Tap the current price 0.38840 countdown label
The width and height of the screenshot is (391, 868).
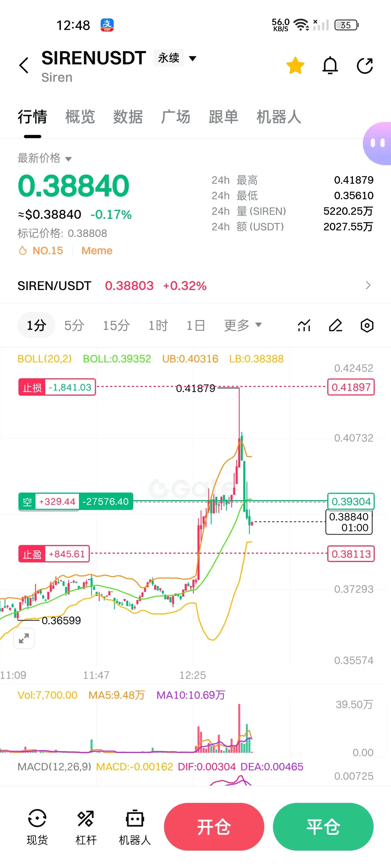(x=349, y=522)
